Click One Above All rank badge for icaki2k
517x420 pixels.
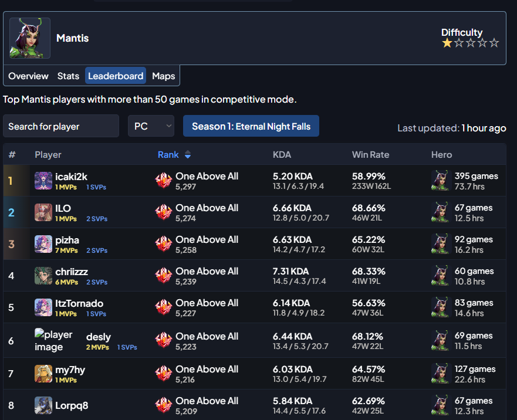(x=164, y=180)
